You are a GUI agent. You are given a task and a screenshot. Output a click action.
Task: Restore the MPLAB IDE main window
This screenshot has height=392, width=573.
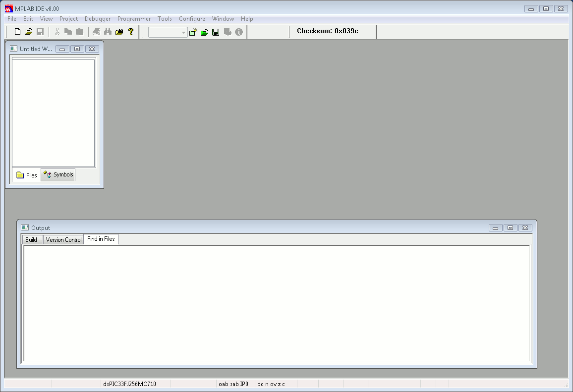(x=546, y=9)
